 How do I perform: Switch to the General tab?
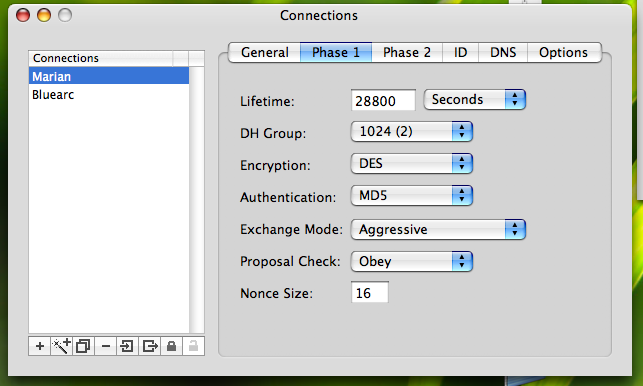coord(264,53)
